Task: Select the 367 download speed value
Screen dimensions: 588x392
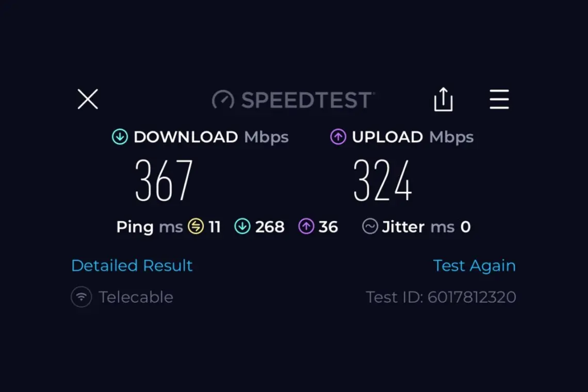Action: tap(164, 181)
